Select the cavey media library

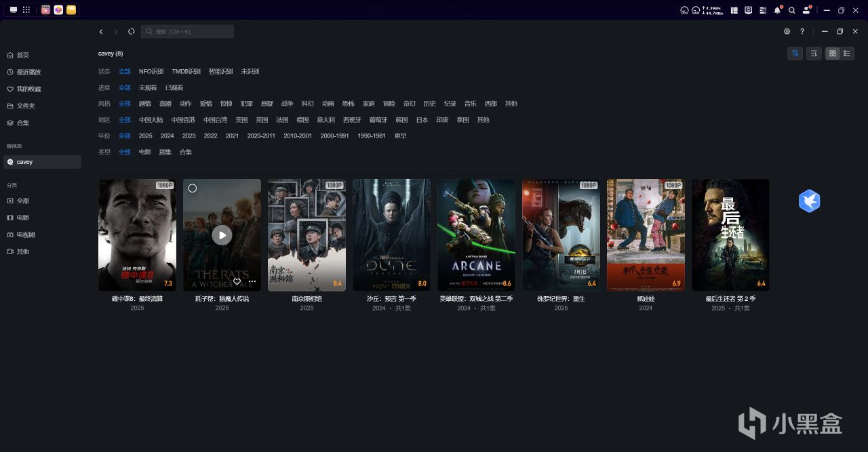tap(42, 162)
